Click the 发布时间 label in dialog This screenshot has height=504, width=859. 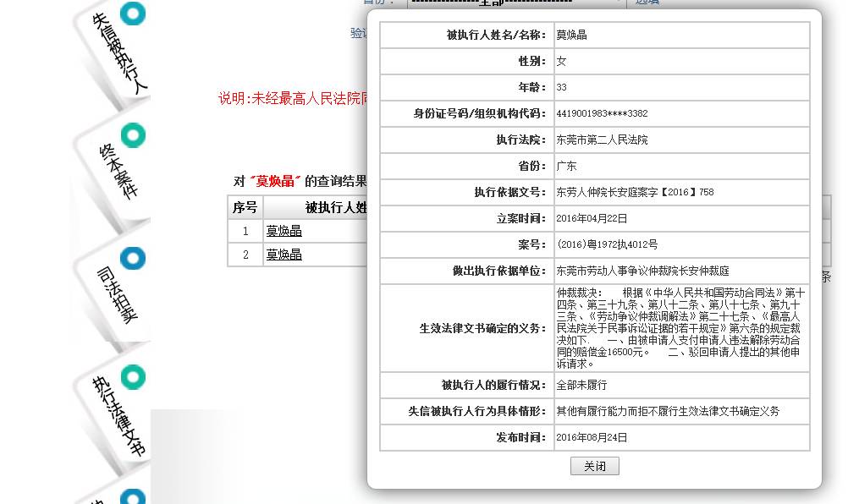pyautogui.click(x=521, y=437)
